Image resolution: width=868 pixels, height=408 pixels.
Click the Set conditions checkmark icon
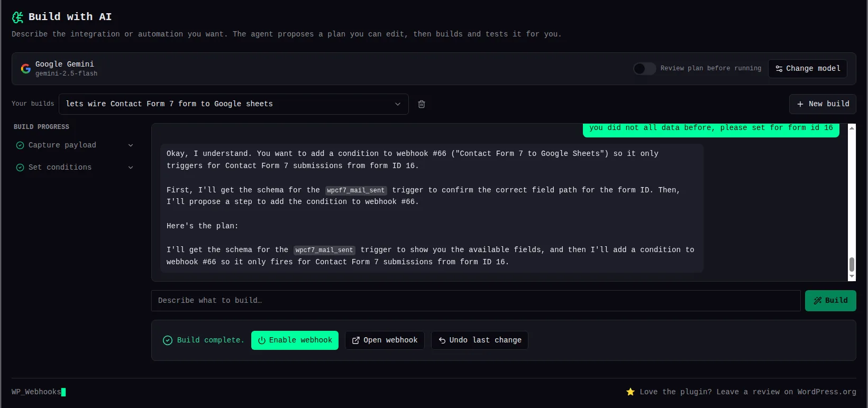click(20, 168)
